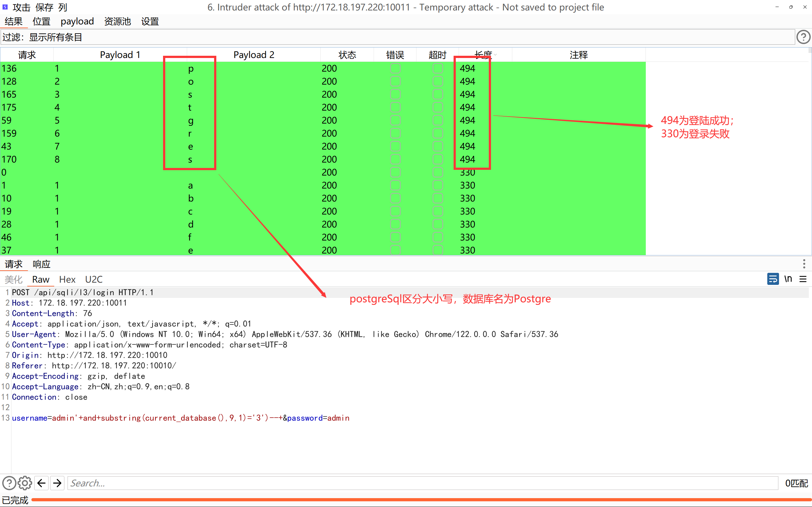
Task: Toggle the error checkbox for request 136
Action: click(x=395, y=68)
